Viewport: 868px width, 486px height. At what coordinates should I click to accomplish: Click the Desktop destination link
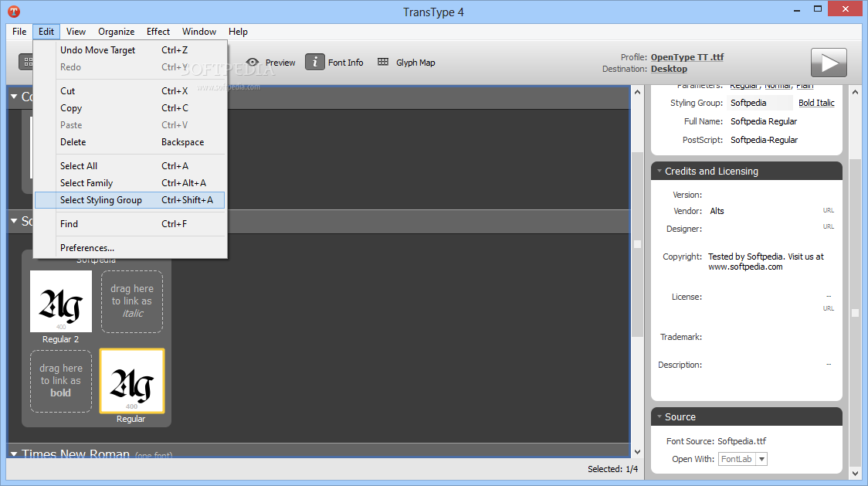point(669,69)
